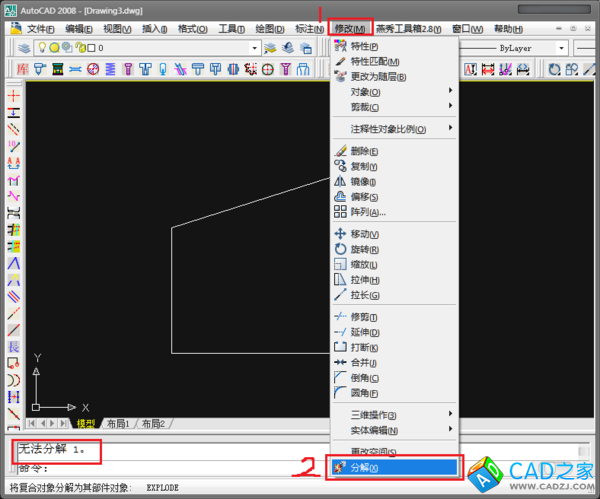Image resolution: width=600 pixels, height=499 pixels.
Task: Toggle the layer freeze sun icon
Action: 54,48
